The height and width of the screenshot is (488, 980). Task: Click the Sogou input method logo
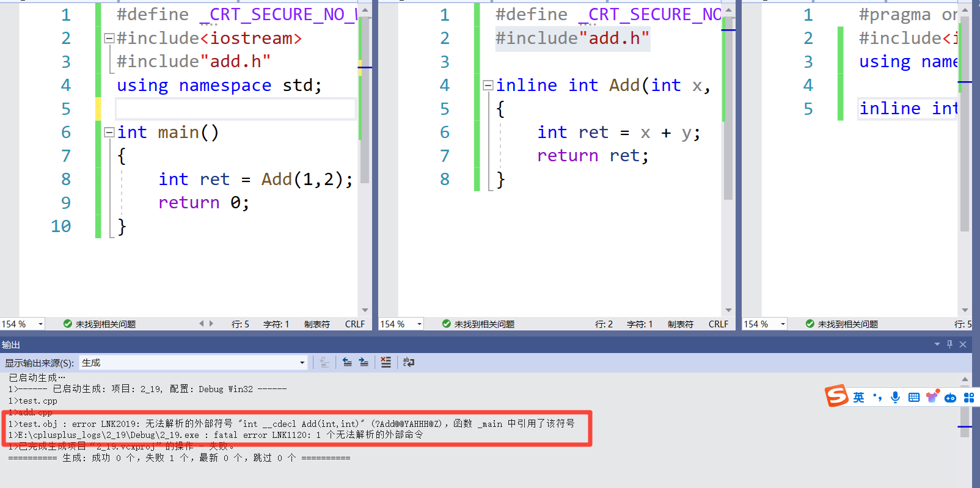coord(836,396)
